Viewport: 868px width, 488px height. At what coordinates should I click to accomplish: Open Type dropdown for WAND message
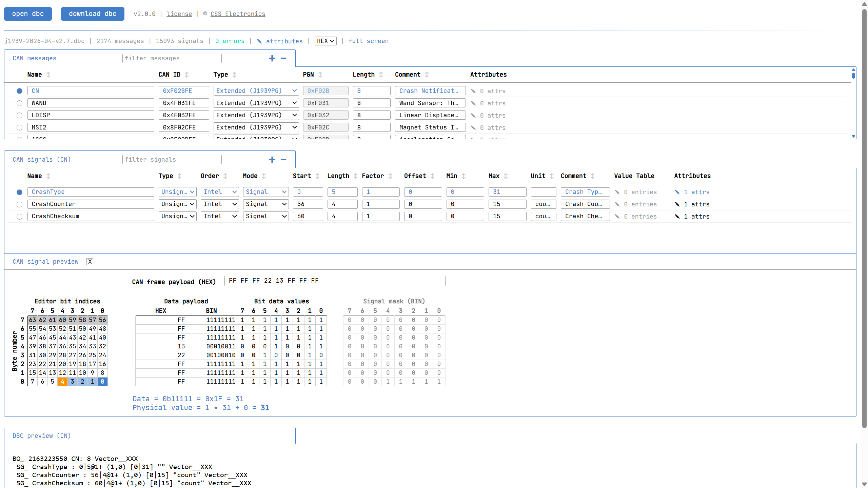(x=256, y=103)
